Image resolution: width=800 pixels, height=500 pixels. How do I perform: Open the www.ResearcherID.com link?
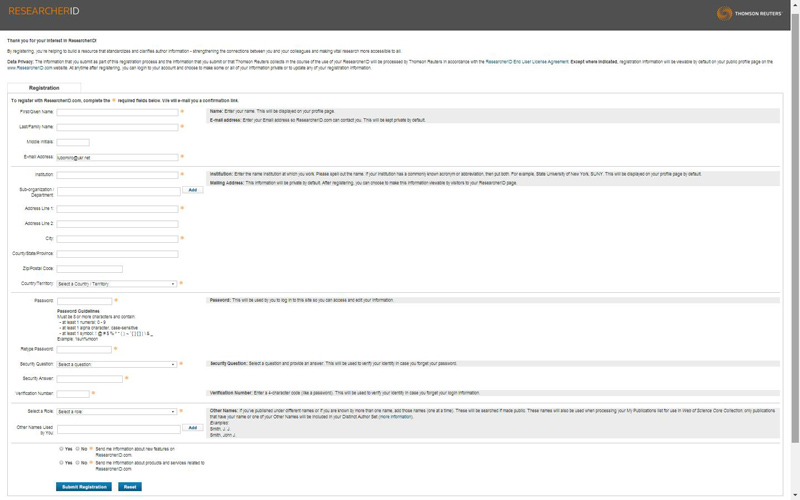30,68
